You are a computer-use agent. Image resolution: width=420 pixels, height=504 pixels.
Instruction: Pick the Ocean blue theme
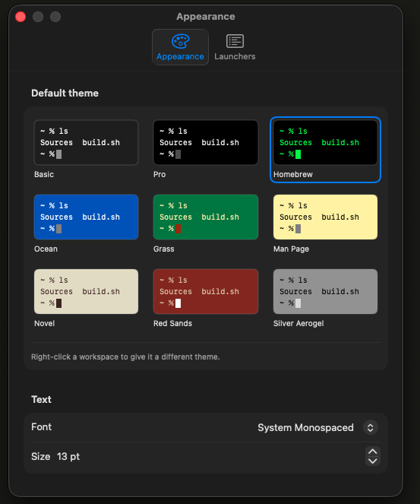86,217
